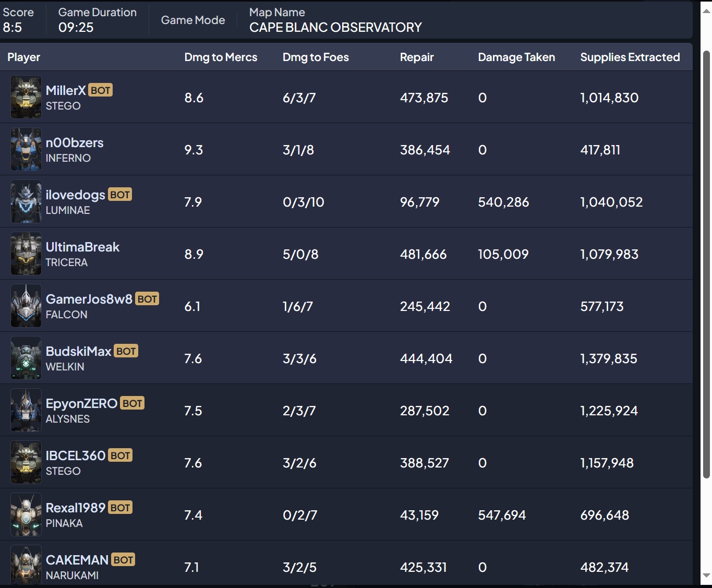Select player name IBCEL360
712x588 pixels.
click(x=76, y=455)
